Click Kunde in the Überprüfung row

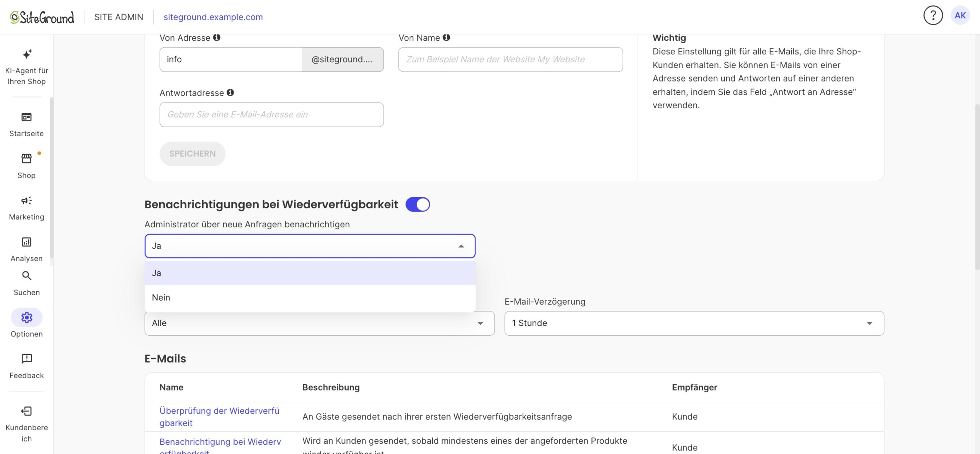click(684, 417)
